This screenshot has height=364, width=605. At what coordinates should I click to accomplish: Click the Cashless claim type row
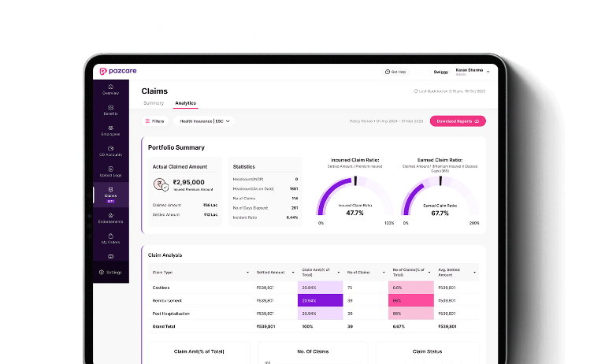314,288
